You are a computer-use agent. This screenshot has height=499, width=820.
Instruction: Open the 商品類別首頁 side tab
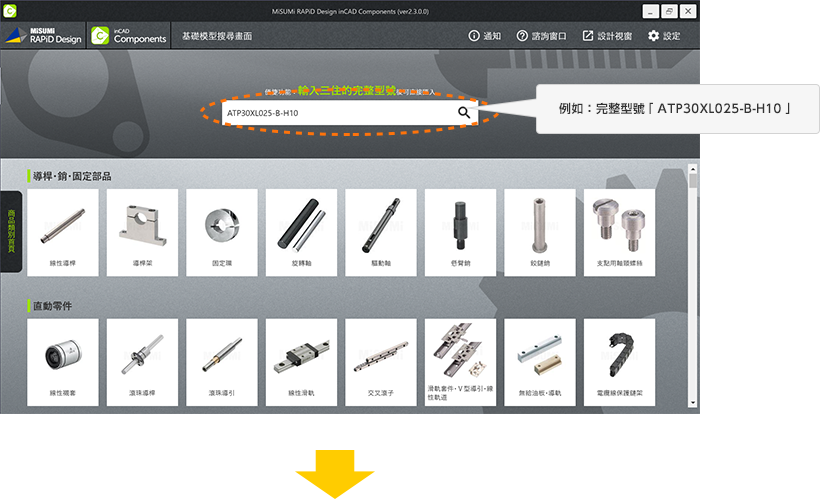click(x=11, y=231)
